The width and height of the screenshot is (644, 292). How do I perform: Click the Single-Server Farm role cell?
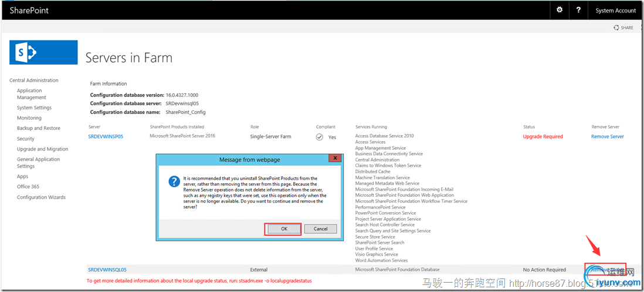tap(270, 136)
